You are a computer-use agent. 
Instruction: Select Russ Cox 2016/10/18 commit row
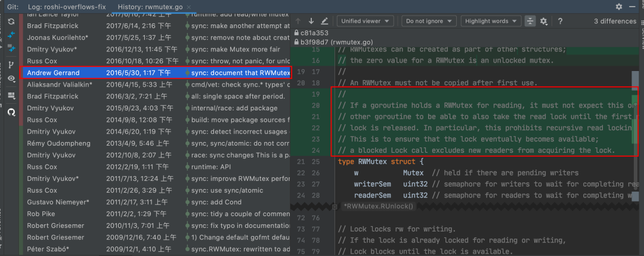click(156, 61)
